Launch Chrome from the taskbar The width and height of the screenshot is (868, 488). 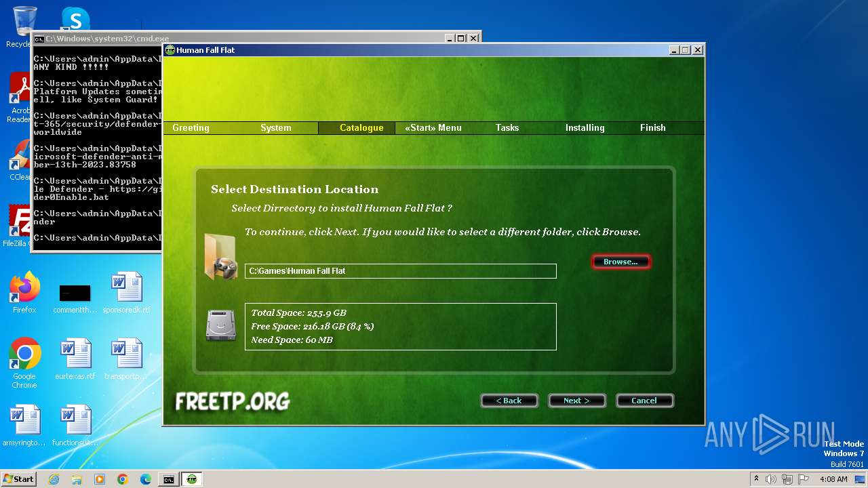(x=123, y=479)
